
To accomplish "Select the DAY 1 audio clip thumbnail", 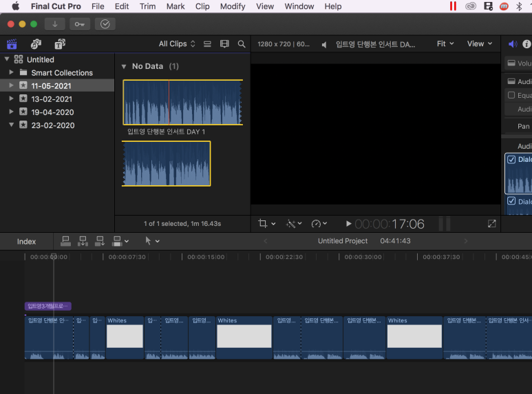I will point(183,102).
